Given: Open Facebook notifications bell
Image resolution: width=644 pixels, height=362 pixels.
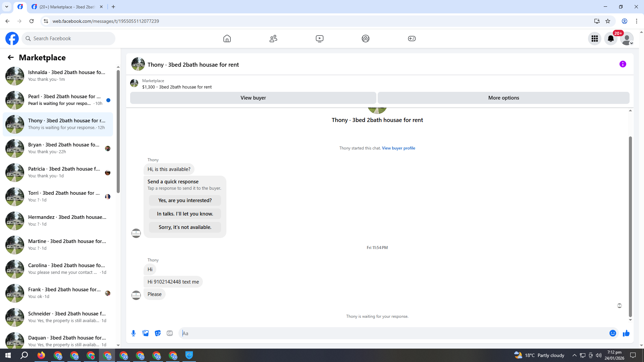Looking at the screenshot, I should click(x=610, y=39).
